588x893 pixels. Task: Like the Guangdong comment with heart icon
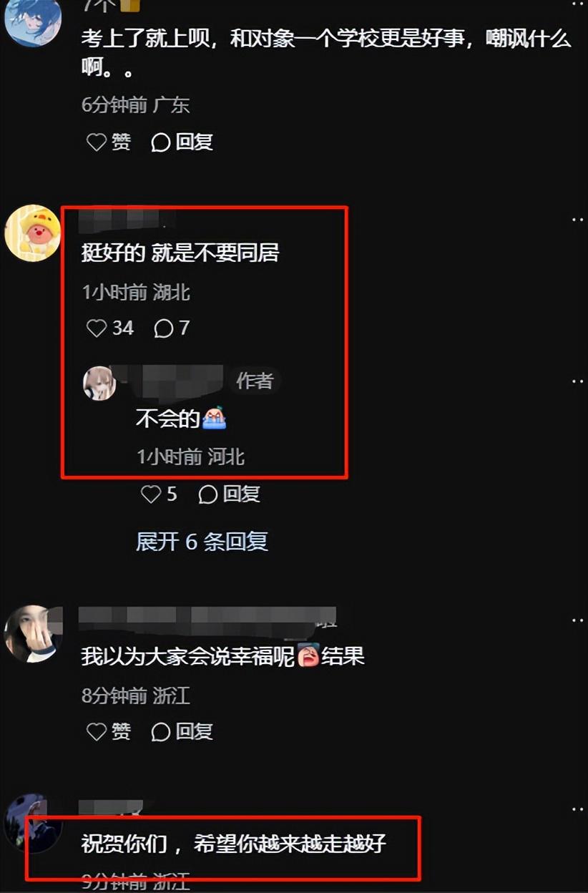pos(109,142)
